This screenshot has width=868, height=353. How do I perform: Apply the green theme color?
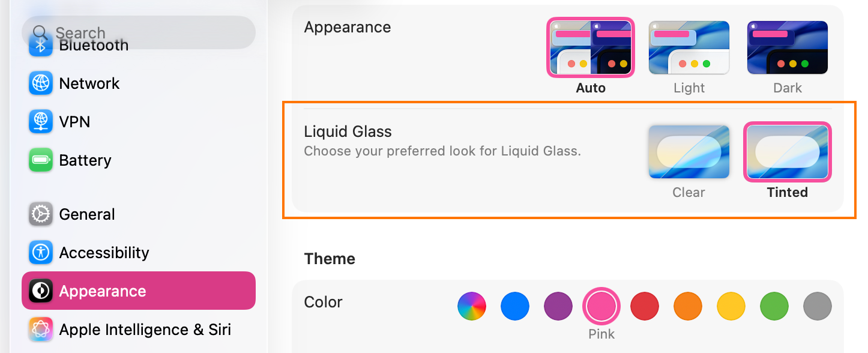click(774, 307)
